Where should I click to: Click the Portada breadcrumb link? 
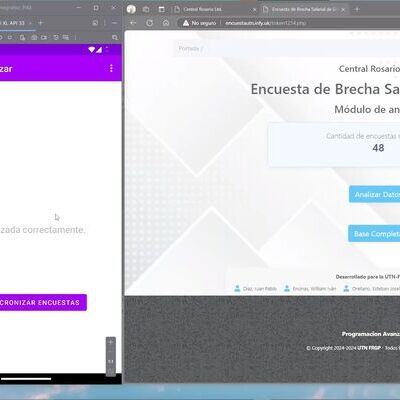pyautogui.click(x=189, y=49)
